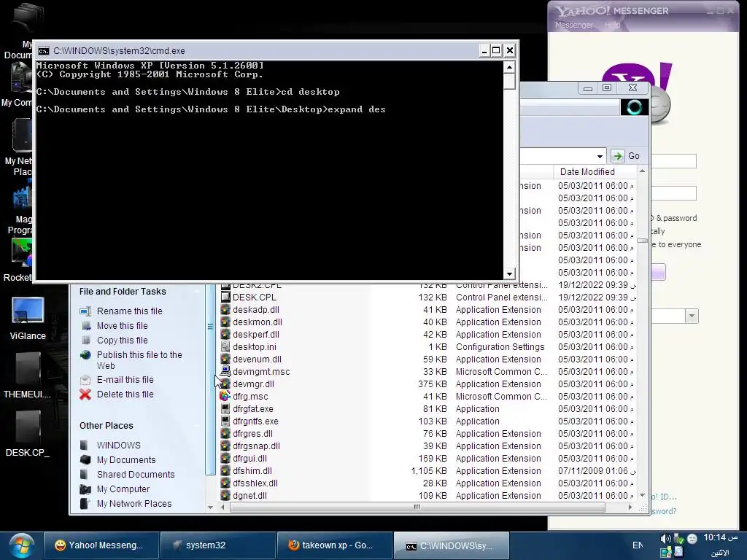Open Shared Documents under Other Places
Screen dimensions: 747x560
click(x=135, y=474)
